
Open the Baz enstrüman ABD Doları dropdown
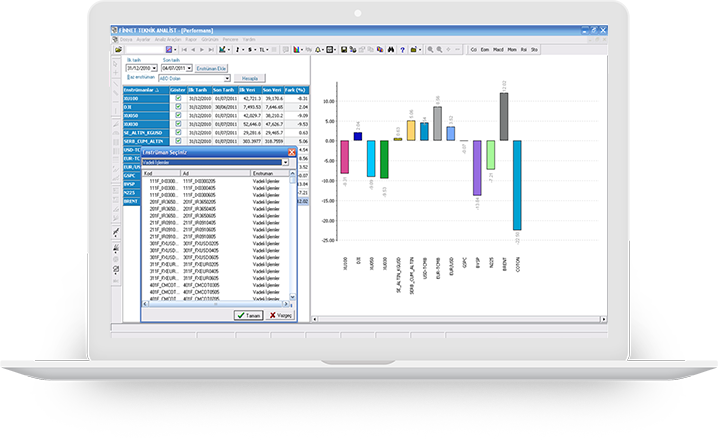(x=227, y=78)
